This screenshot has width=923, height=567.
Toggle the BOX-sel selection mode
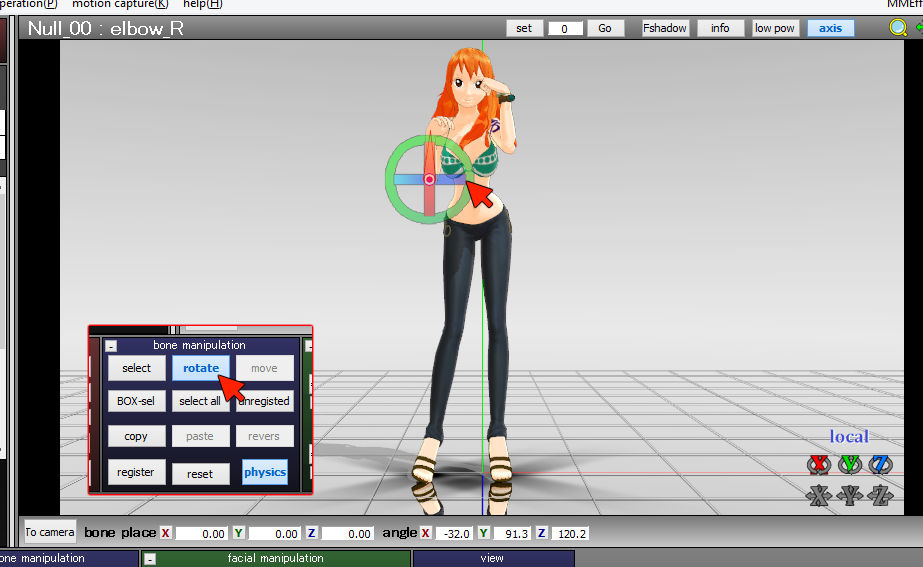(136, 401)
